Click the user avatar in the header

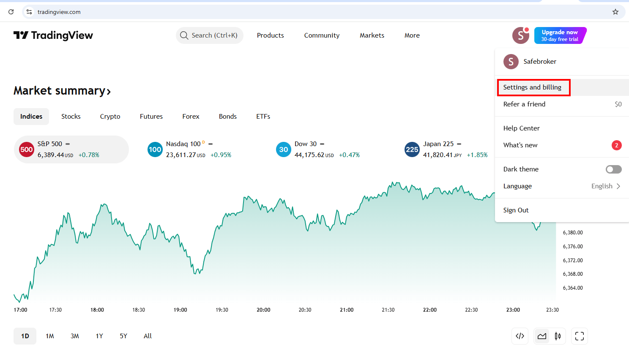point(521,35)
